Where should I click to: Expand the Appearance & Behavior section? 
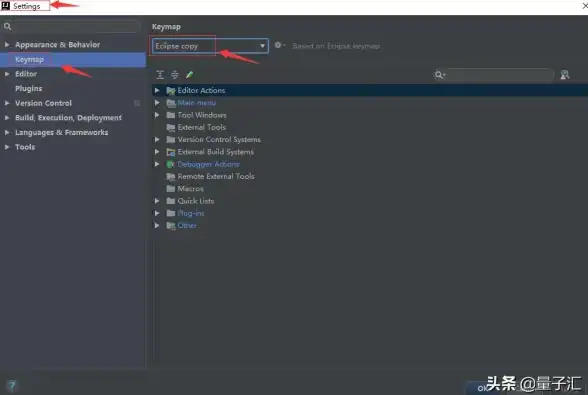[7, 44]
